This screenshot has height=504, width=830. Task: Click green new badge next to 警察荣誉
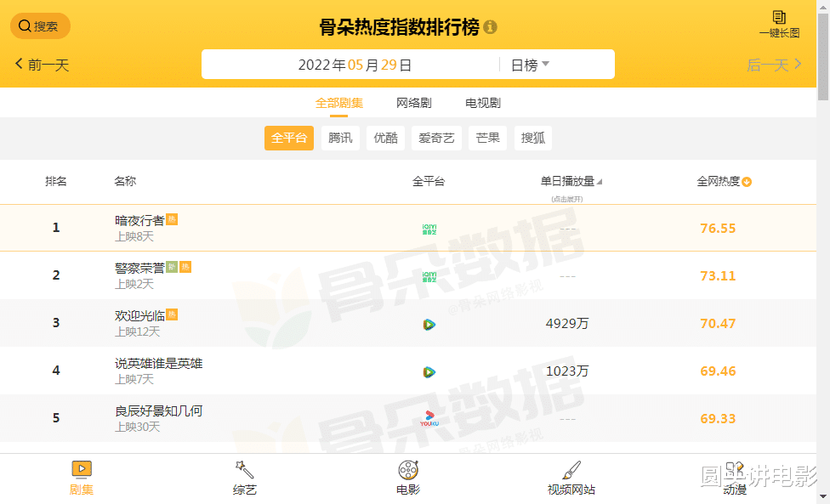click(172, 267)
